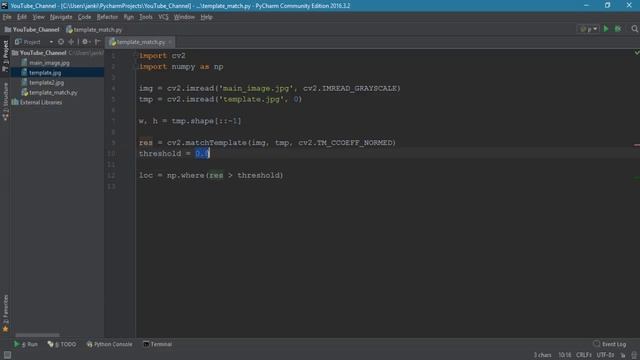Click 'import numpy as np' code line
The height and width of the screenshot is (360, 640).
pyautogui.click(x=181, y=67)
